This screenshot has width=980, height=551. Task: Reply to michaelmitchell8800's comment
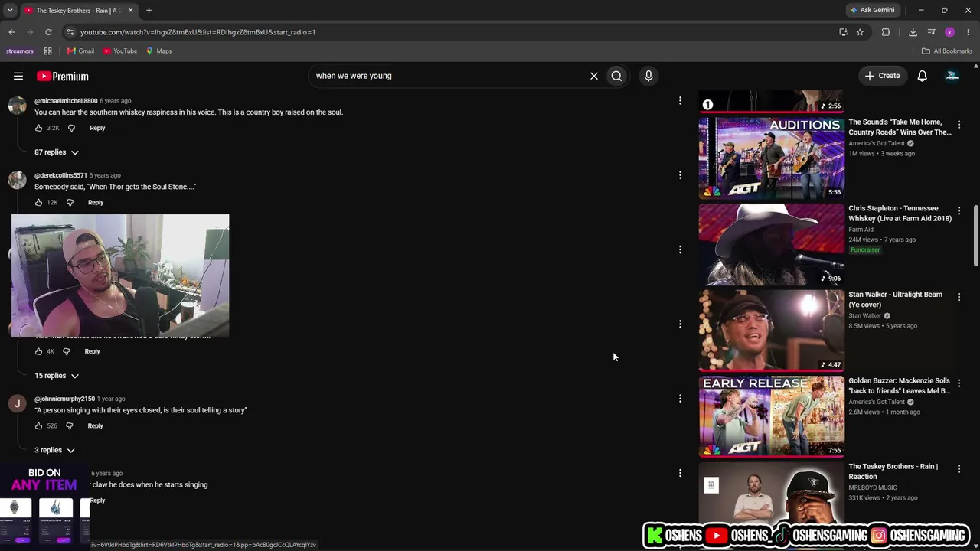tap(97, 128)
